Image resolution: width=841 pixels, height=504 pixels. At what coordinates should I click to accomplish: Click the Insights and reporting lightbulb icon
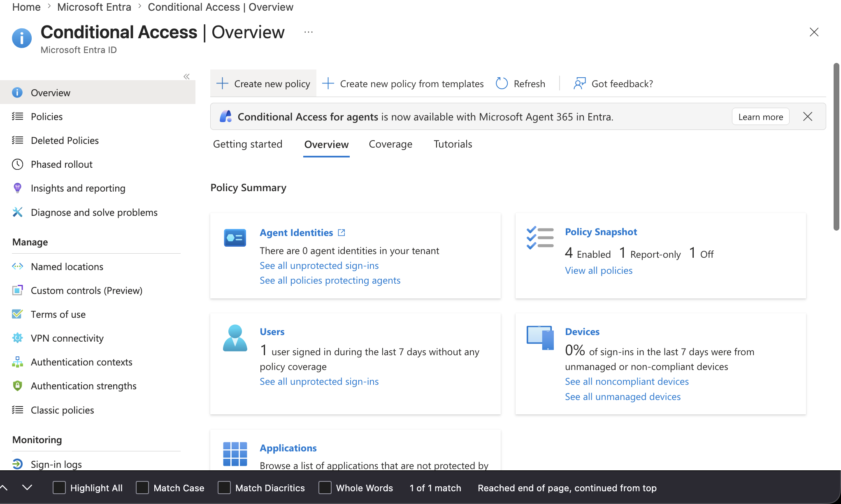point(17,188)
